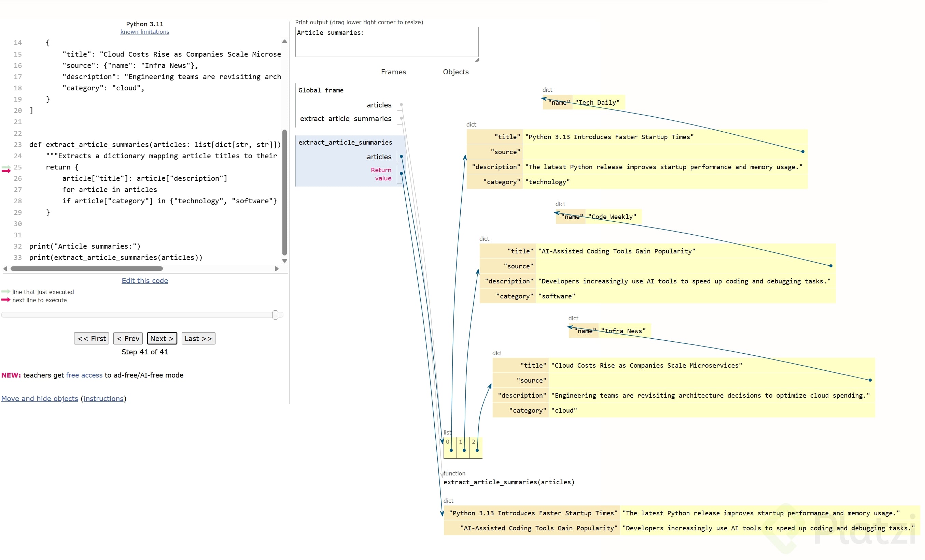This screenshot has height=560, width=925.
Task: Open the instructions link
Action: 103,398
